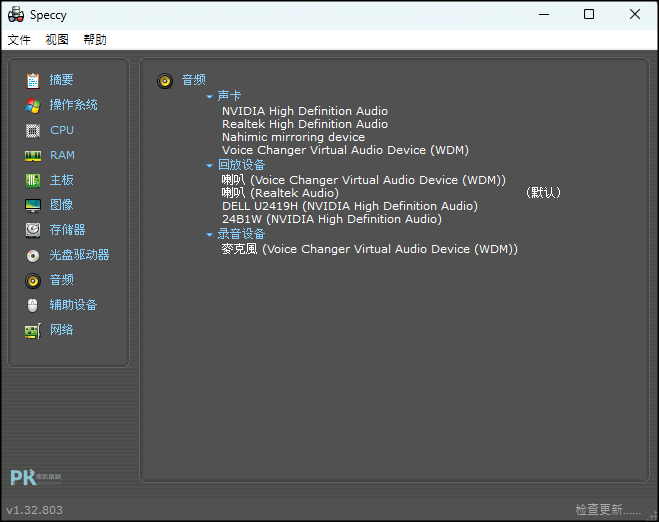Minimize the Speccy window

point(544,15)
